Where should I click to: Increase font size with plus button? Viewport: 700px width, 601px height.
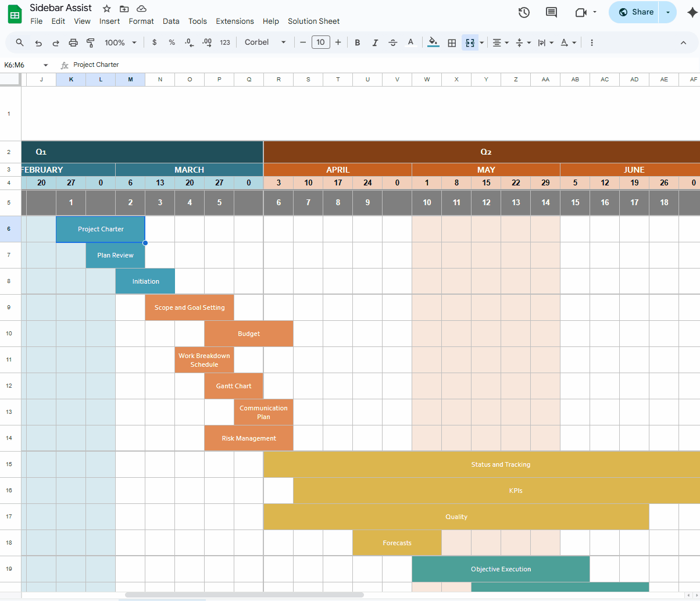click(338, 42)
